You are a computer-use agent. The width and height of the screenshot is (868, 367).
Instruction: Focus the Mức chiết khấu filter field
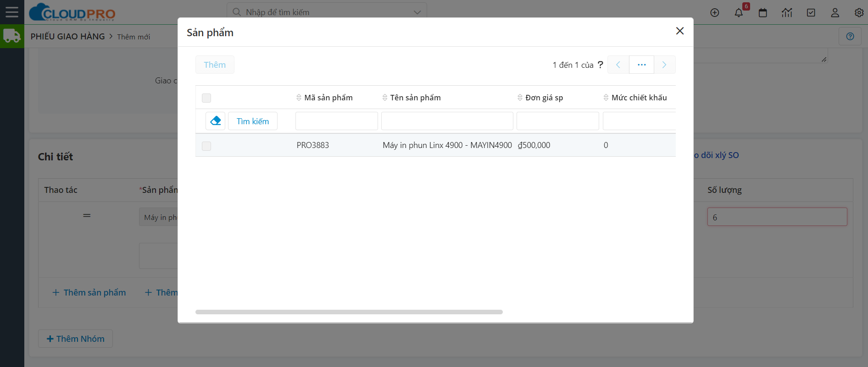(x=639, y=121)
